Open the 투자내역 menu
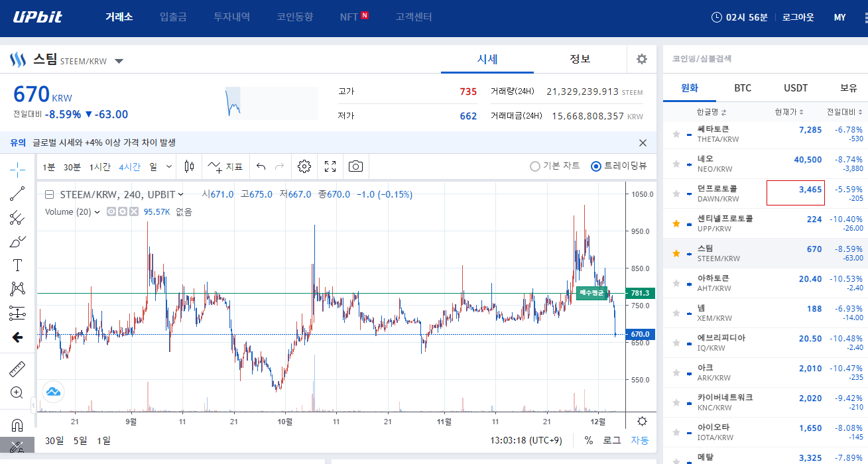 231,17
